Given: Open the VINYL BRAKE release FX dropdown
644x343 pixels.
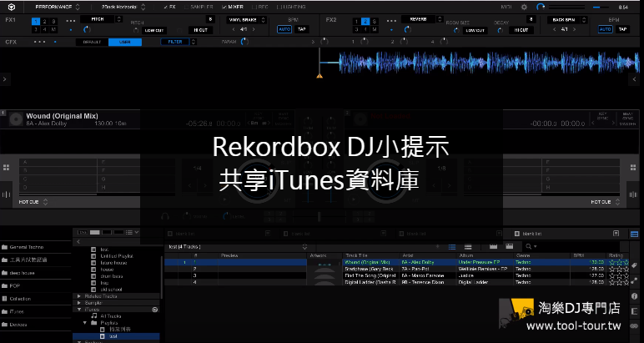Looking at the screenshot, I should tap(246, 20).
